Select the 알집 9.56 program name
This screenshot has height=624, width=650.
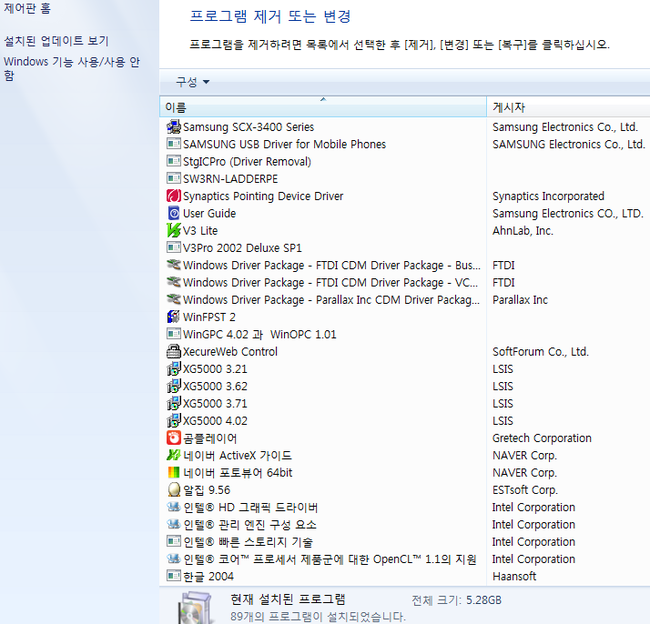(x=206, y=490)
